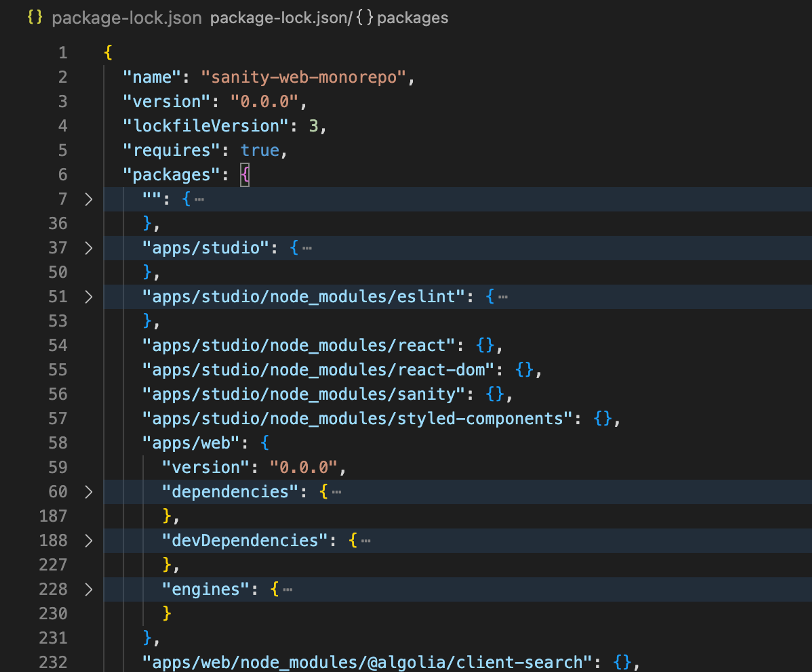Screen dimensions: 812x672
Task: Click line number 58 in gutter
Action: (x=58, y=443)
